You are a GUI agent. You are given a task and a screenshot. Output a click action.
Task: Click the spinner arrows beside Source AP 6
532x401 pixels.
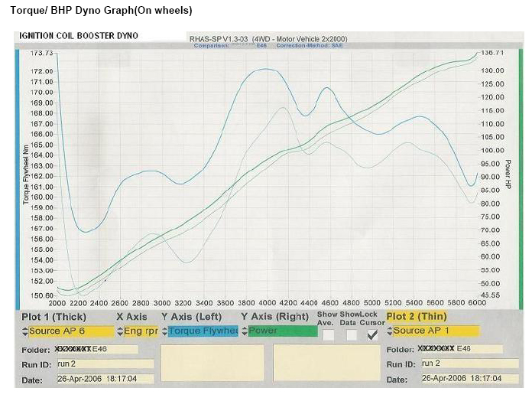[25, 331]
